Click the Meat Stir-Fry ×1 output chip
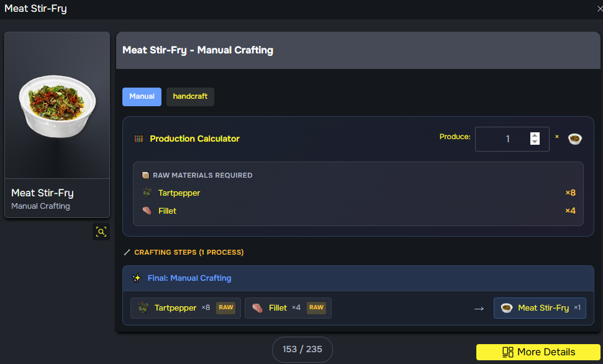This screenshot has height=364, width=603. pyautogui.click(x=540, y=308)
